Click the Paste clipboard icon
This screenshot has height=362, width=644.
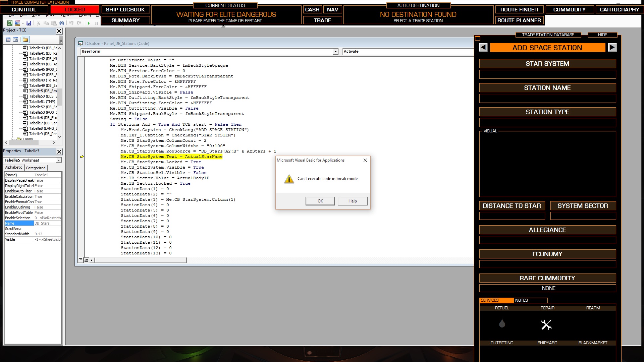(54, 23)
